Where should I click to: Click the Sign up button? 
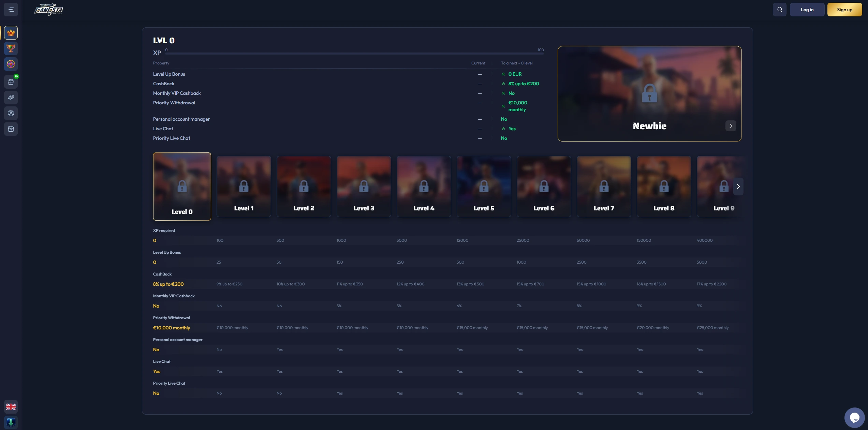pos(844,10)
